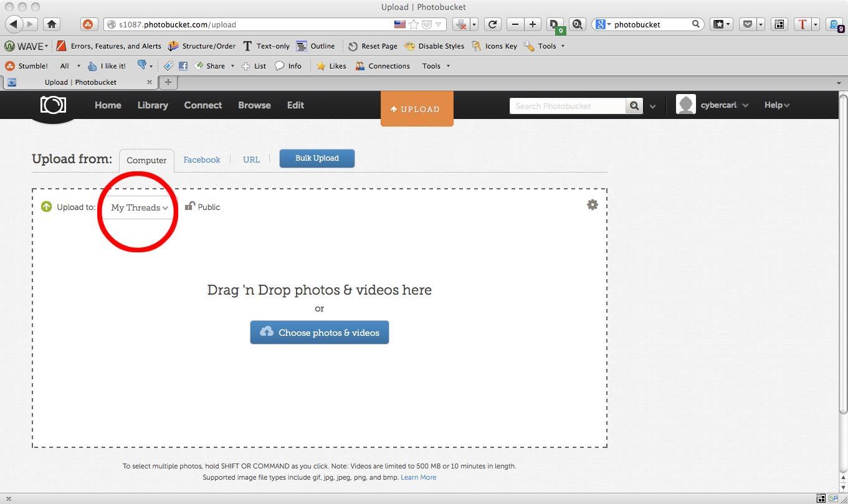Click the address bar URL field
848x504 pixels.
point(249,24)
